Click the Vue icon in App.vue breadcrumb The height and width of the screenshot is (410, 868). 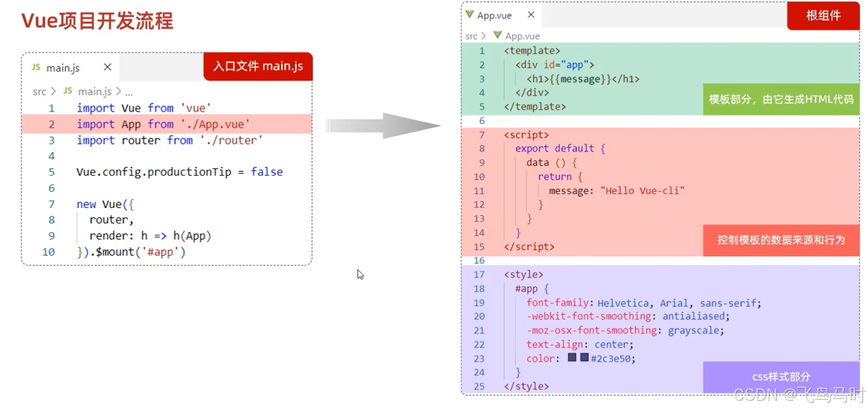pos(498,36)
